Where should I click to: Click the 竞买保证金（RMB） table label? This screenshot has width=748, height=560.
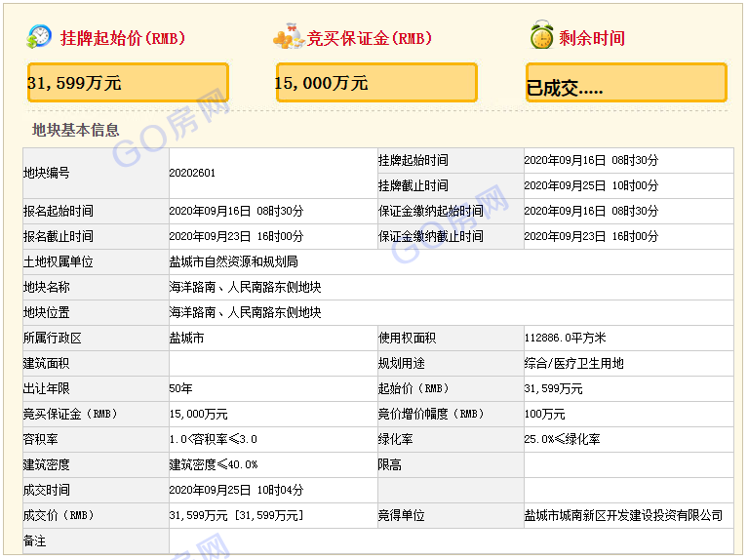70,414
